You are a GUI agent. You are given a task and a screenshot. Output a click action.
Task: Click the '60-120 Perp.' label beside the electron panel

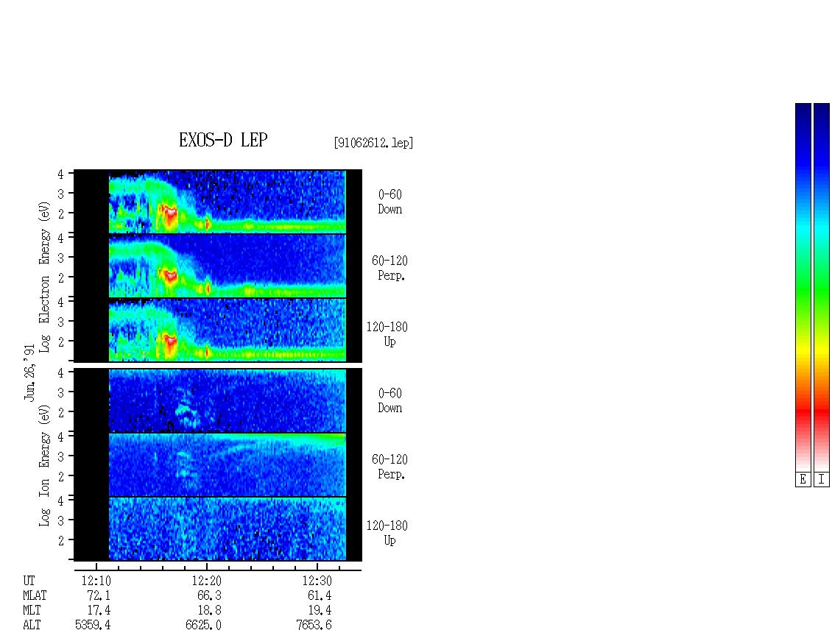pyautogui.click(x=390, y=268)
